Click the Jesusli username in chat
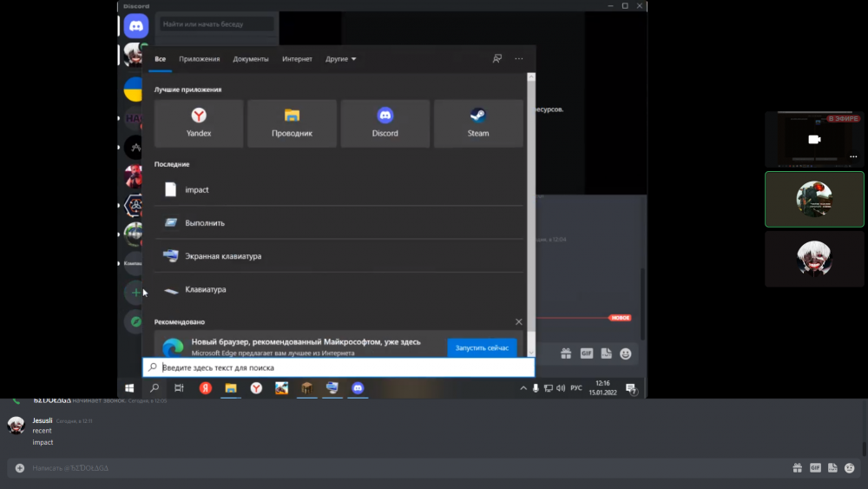Viewport: 868px width, 489px height. [43, 420]
